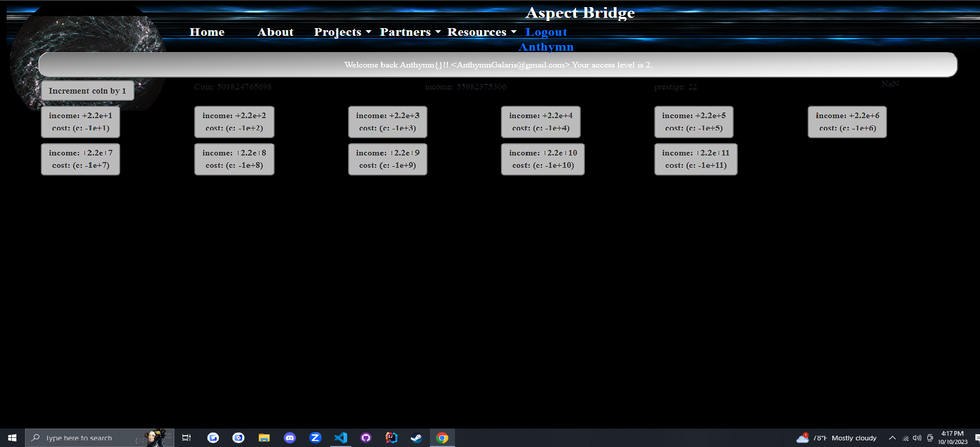This screenshot has height=447, width=980.
Task: Go to the Home page
Action: [x=207, y=32]
